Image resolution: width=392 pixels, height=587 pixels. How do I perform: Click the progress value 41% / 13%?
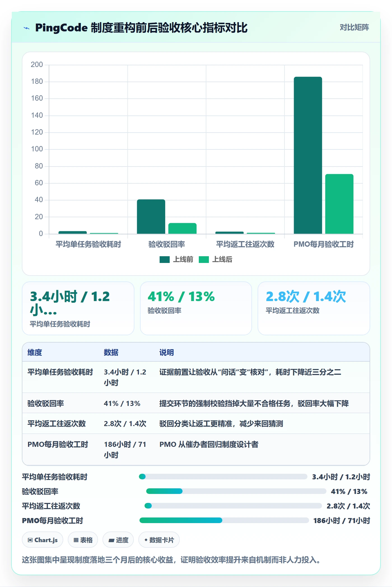coord(349,491)
